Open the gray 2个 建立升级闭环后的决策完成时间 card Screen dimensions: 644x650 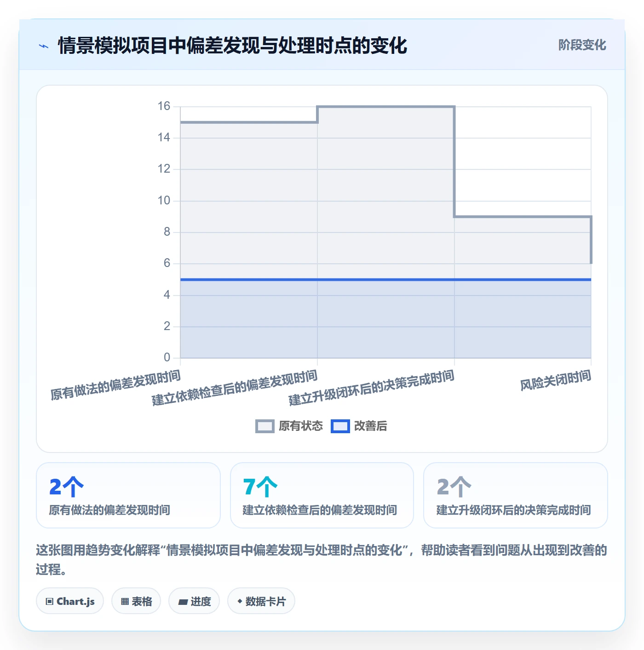[516, 495]
